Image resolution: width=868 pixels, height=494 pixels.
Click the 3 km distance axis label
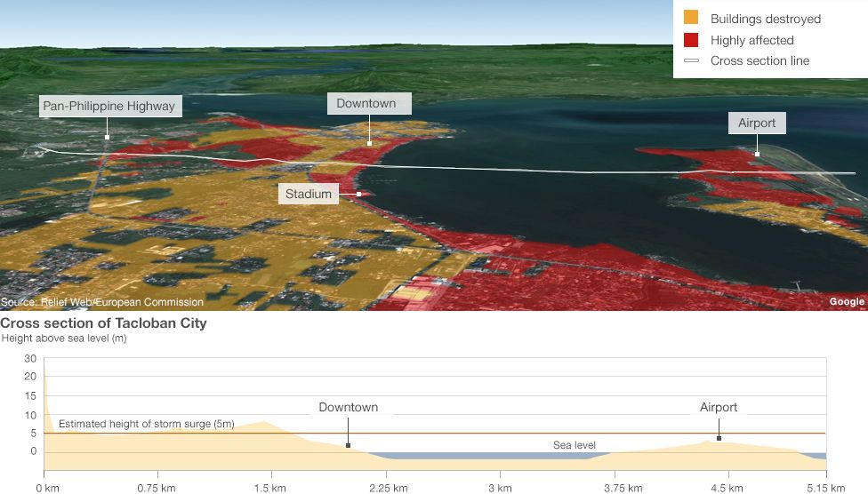coord(500,488)
